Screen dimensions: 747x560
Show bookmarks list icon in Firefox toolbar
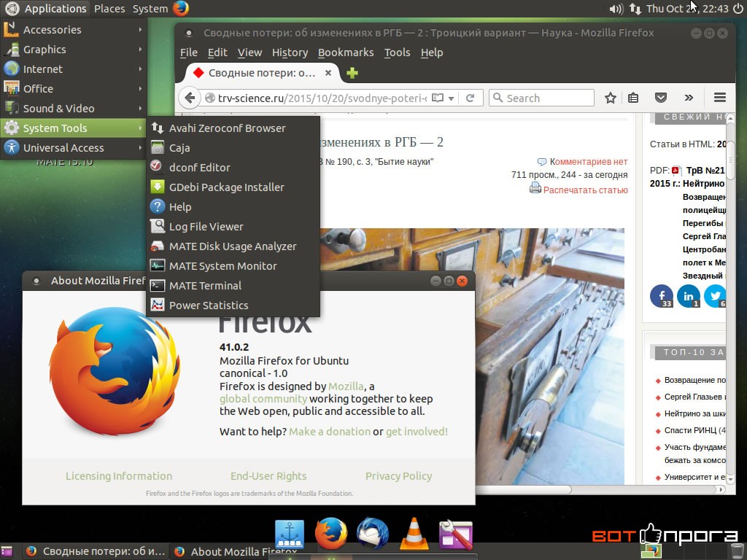[x=633, y=98]
